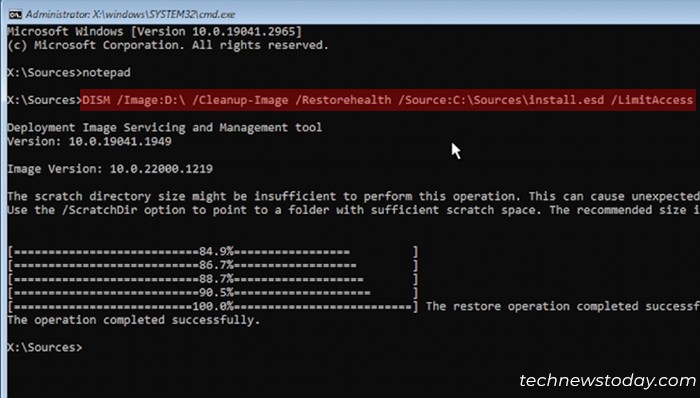This screenshot has width=700, height=398.
Task: Click the 88.7% progress bar line
Action: pyautogui.click(x=213, y=280)
